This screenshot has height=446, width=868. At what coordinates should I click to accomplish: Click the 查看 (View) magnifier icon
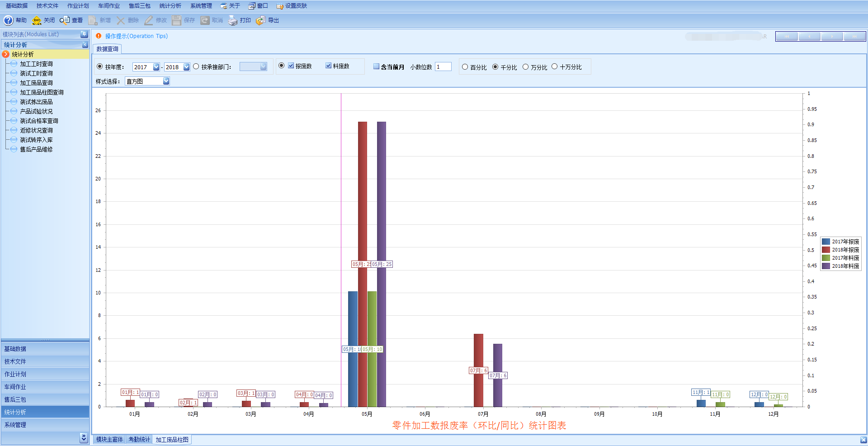(65, 20)
